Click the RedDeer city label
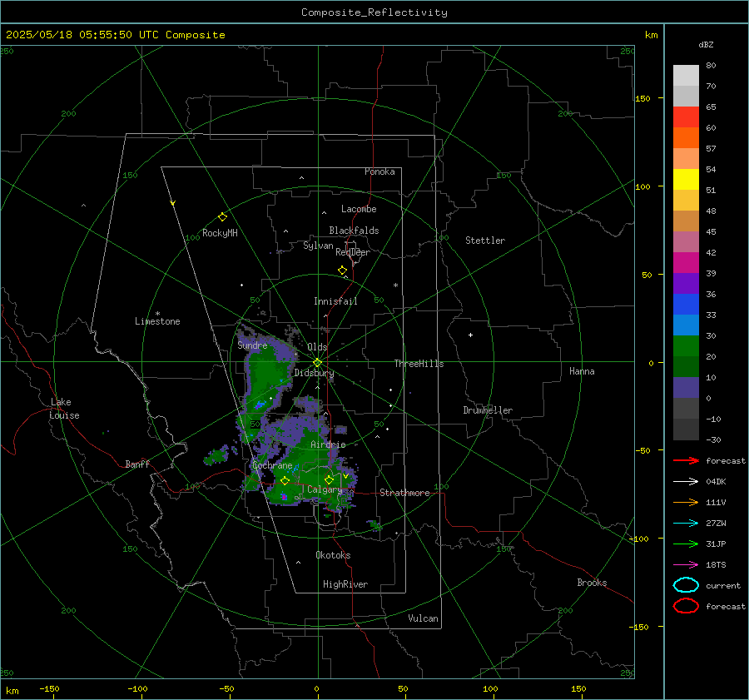Viewport: 749px width, 700px height. pos(353,252)
